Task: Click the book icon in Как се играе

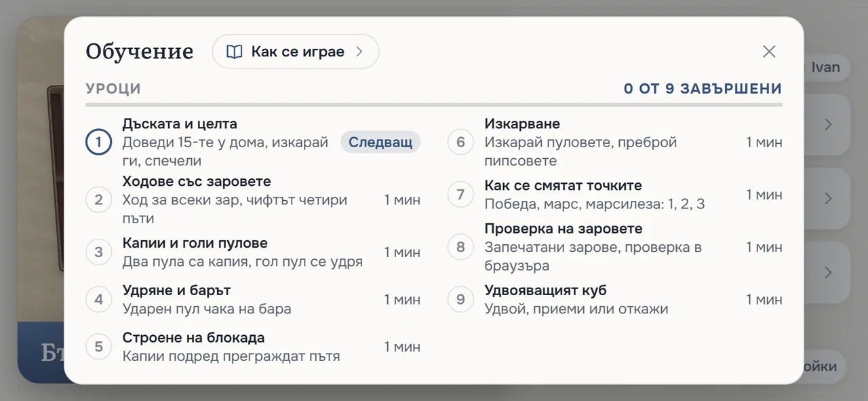Action: (x=235, y=52)
